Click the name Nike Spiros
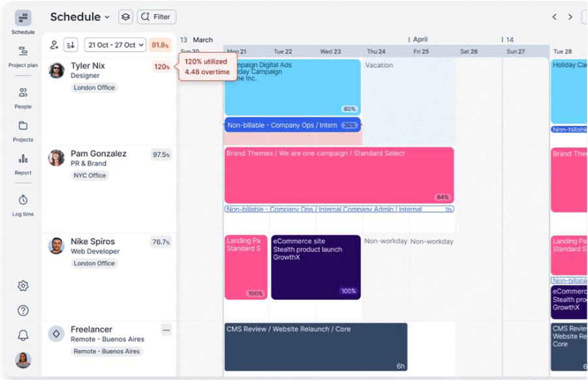The height and width of the screenshot is (380, 588). pos(93,241)
